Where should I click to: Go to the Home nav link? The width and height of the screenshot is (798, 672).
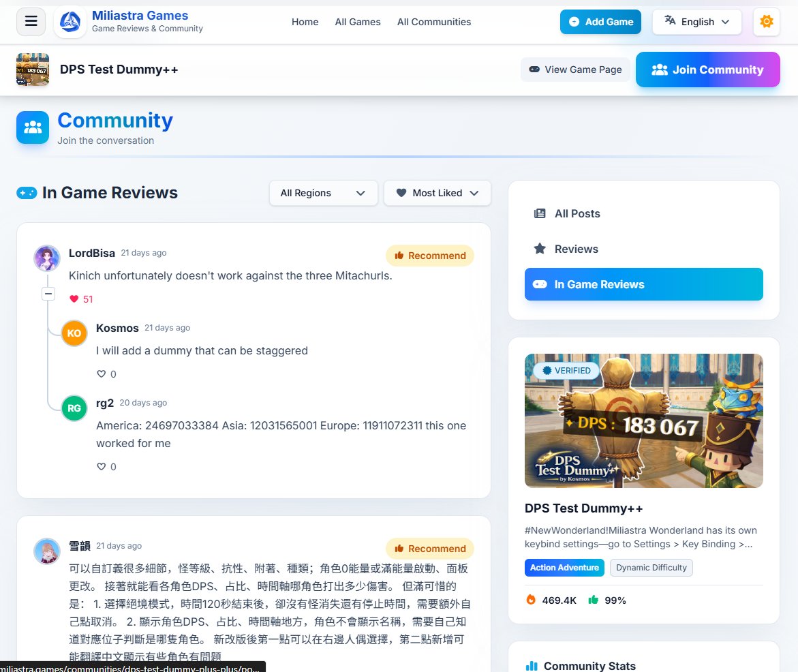(305, 22)
